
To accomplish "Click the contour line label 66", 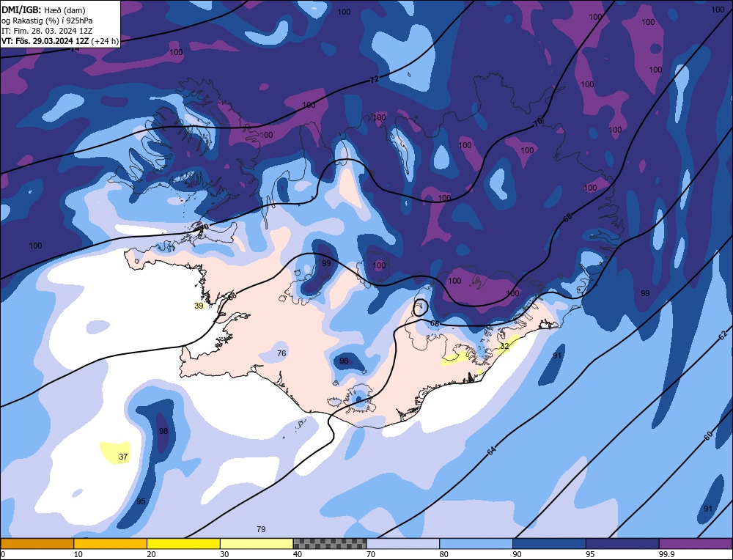I will (x=435, y=323).
